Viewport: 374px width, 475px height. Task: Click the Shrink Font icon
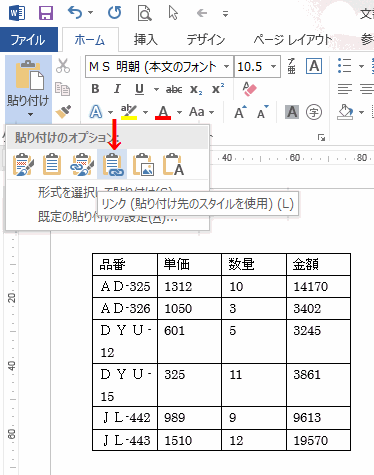[263, 112]
